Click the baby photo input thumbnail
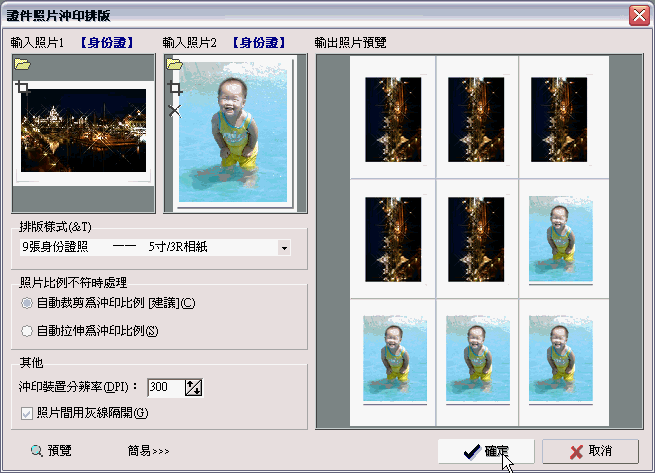The width and height of the screenshot is (655, 473). pyautogui.click(x=233, y=132)
